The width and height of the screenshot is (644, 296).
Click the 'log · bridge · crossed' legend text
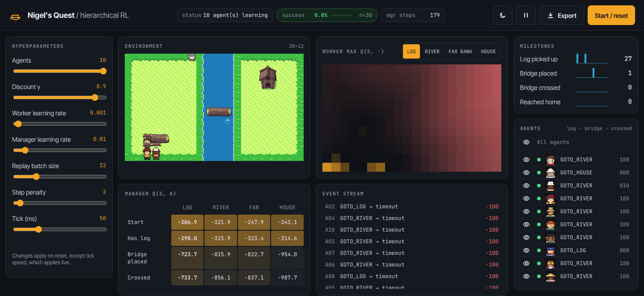coord(599,128)
